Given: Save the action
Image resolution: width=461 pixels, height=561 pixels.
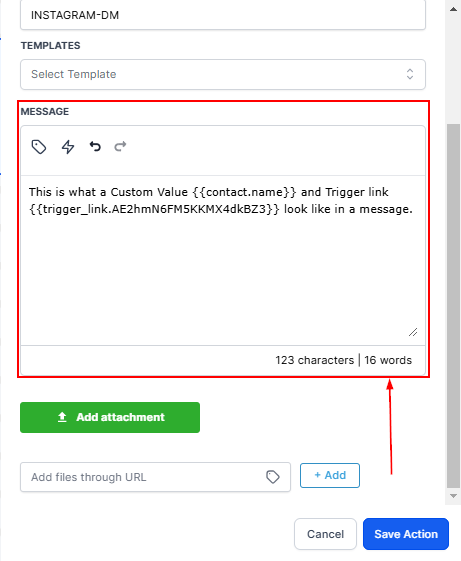Looking at the screenshot, I should [x=406, y=534].
